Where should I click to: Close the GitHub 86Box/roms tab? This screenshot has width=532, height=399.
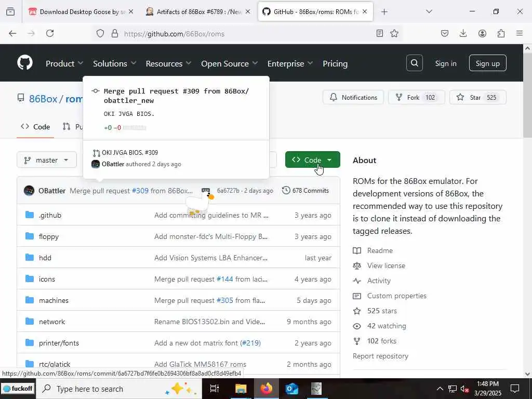(x=365, y=11)
